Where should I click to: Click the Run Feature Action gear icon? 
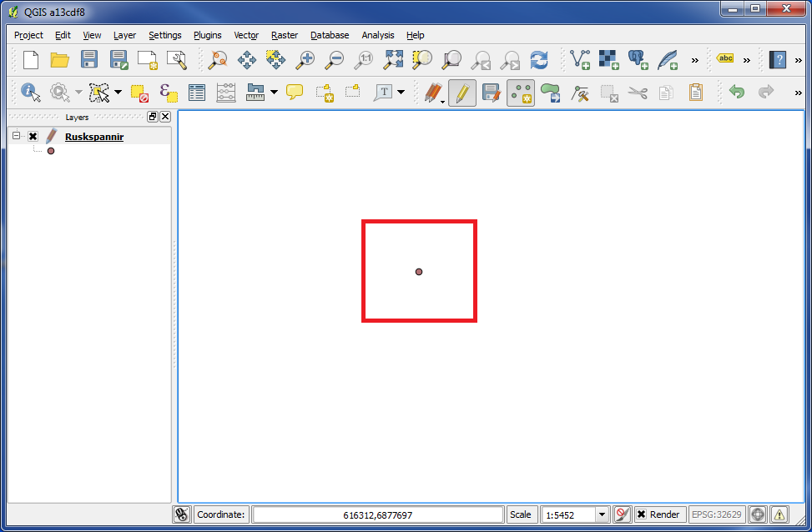(60, 93)
